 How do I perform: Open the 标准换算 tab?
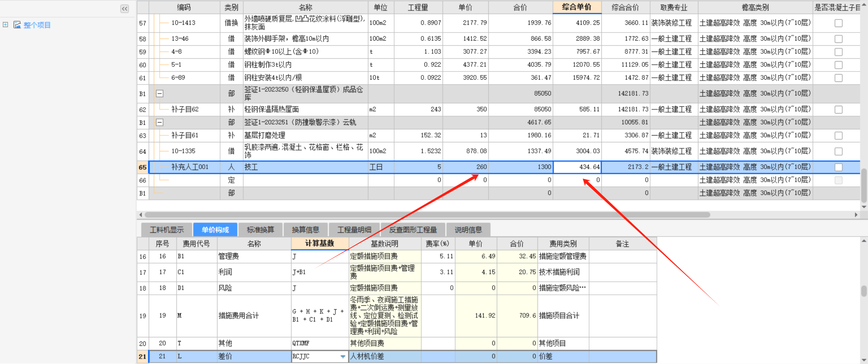(260, 230)
